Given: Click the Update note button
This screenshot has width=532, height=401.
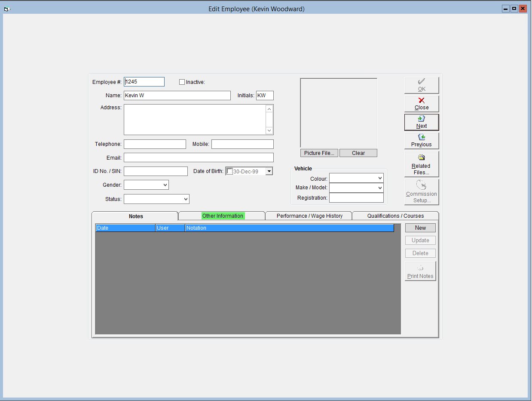Looking at the screenshot, I should pos(420,241).
